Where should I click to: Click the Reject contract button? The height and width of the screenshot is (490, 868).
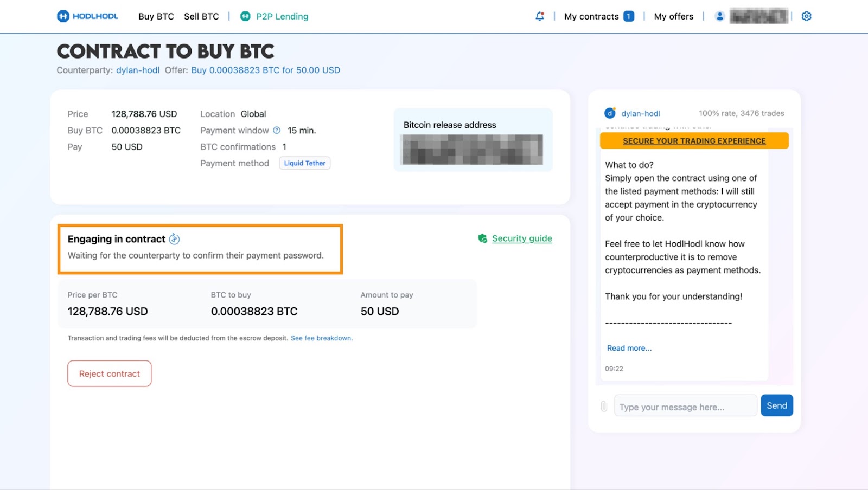click(110, 373)
